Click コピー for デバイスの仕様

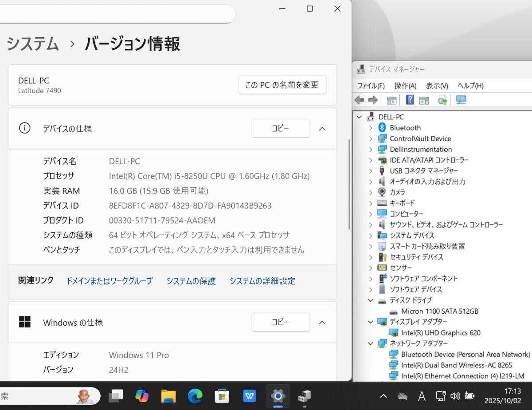tap(280, 128)
